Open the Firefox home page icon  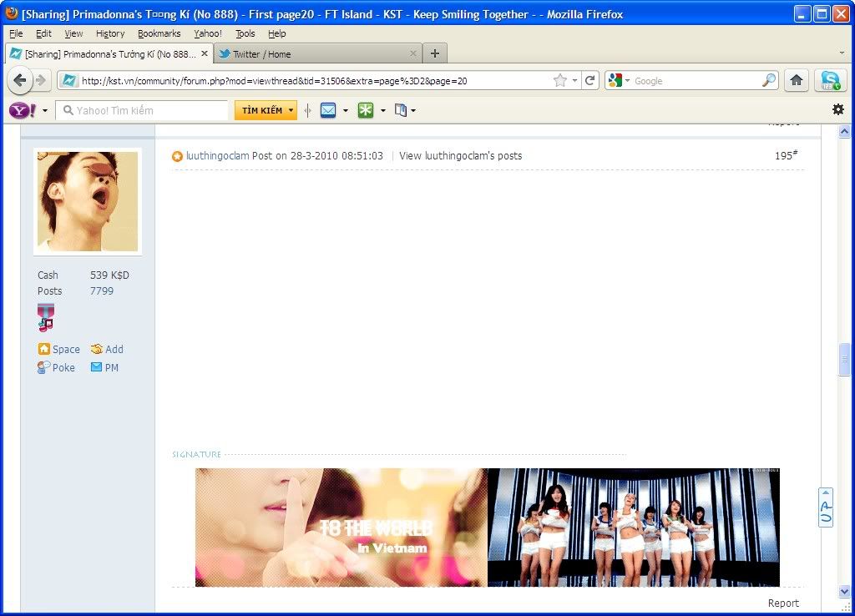[x=797, y=81]
